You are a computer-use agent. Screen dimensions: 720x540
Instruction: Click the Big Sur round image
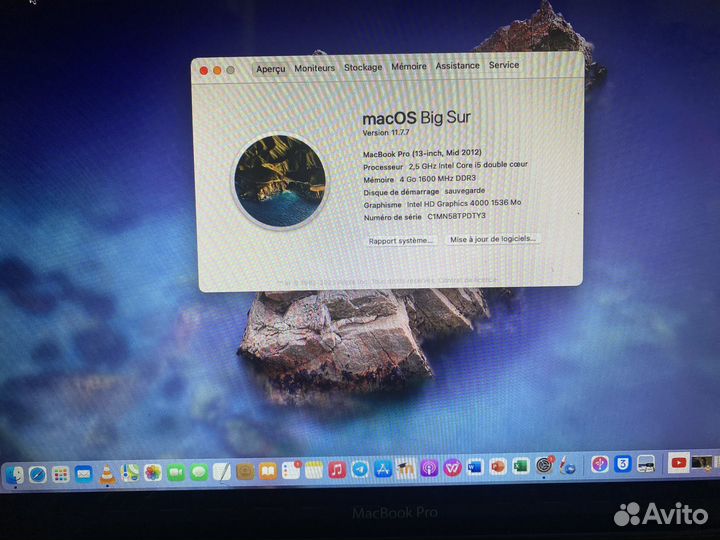(280, 181)
